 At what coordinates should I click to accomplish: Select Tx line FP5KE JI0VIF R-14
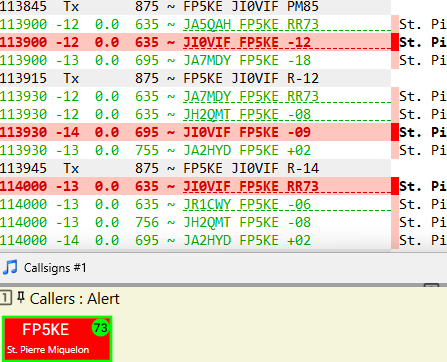click(195, 168)
